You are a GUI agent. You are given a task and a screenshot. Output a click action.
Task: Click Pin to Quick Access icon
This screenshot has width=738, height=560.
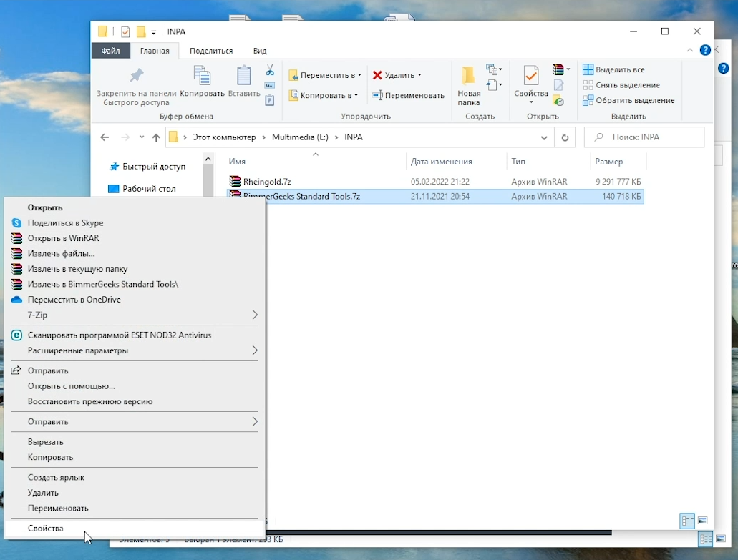click(x=137, y=76)
